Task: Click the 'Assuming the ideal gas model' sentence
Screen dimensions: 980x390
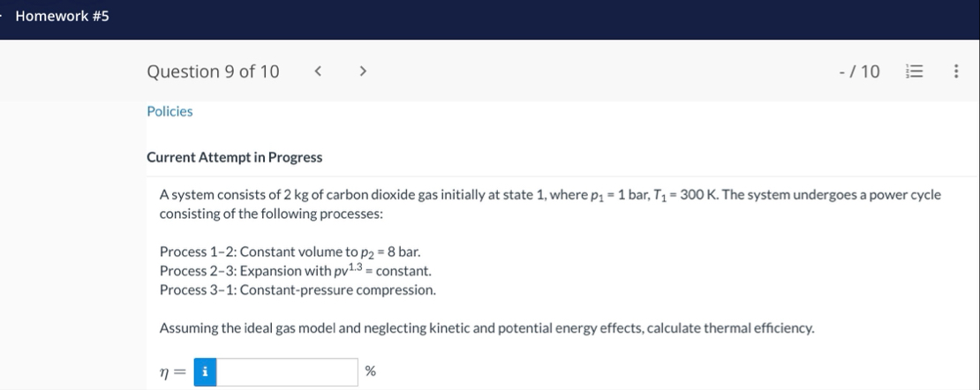Action: coord(486,328)
